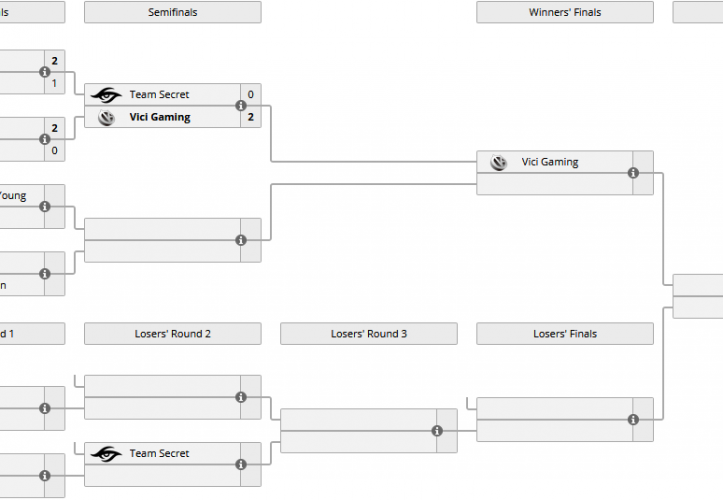Click Team Secret name in Semifinals match
This screenshot has height=500, width=723.
(x=159, y=95)
